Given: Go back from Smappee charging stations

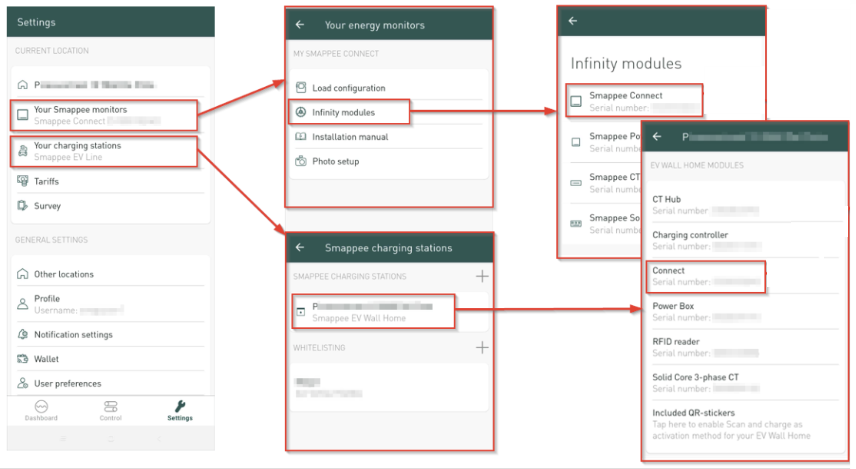Looking at the screenshot, I should [300, 247].
